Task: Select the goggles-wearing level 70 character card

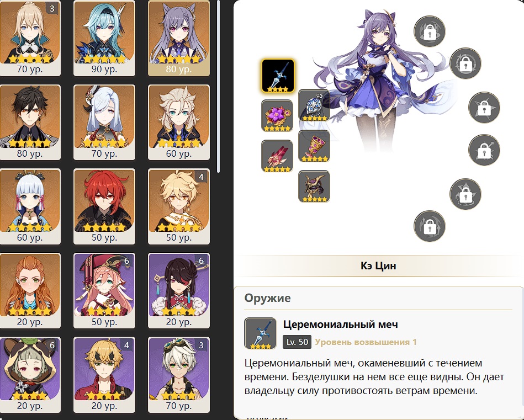Action: click(179, 375)
